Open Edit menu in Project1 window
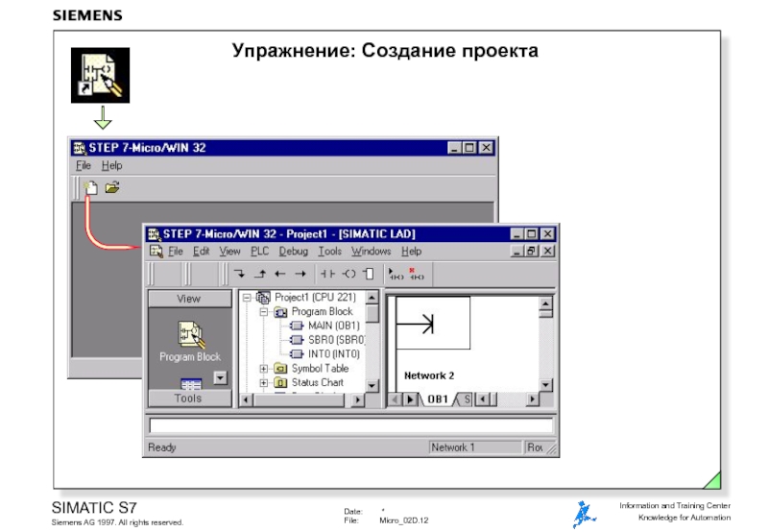 [201, 252]
